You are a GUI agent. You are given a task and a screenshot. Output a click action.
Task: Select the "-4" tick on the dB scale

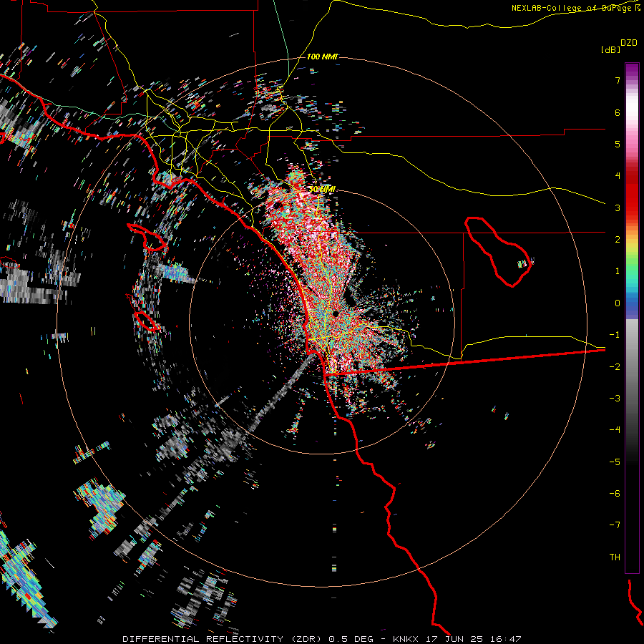tap(615, 430)
